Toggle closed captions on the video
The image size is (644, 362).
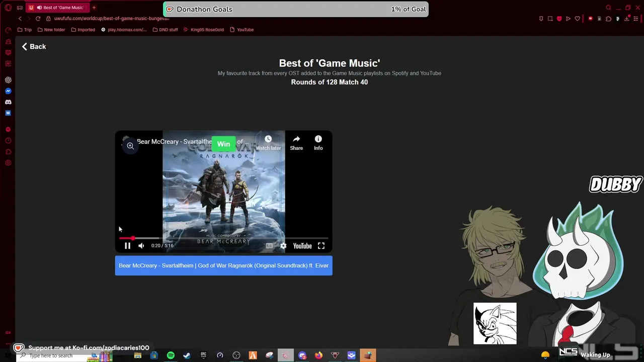[x=269, y=246]
